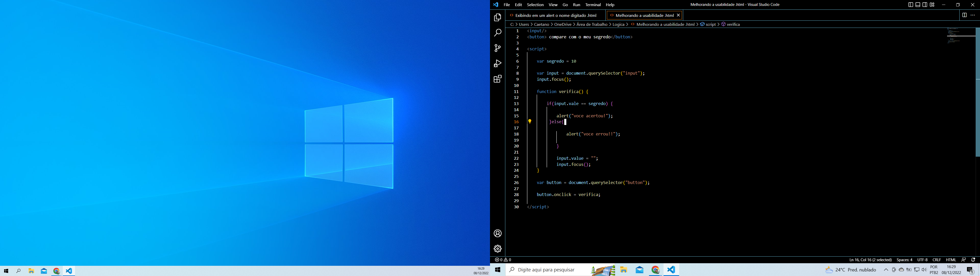
Task: Open the View menu
Action: pos(553,5)
